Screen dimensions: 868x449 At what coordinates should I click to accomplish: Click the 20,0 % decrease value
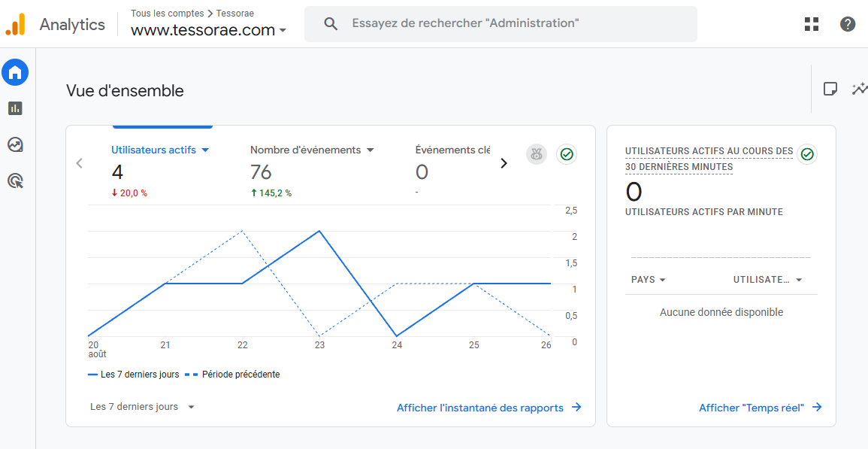point(129,193)
